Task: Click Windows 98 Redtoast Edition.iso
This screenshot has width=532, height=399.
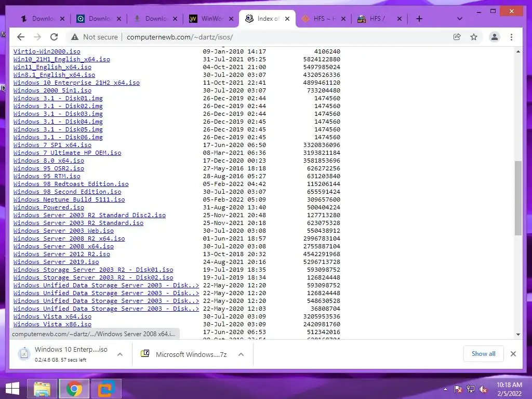Action: [71, 184]
